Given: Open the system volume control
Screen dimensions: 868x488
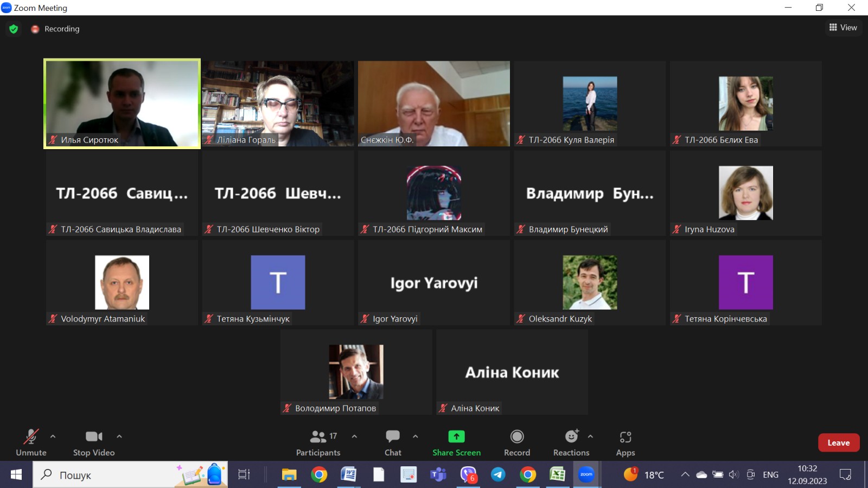Looking at the screenshot, I should click(x=734, y=474).
